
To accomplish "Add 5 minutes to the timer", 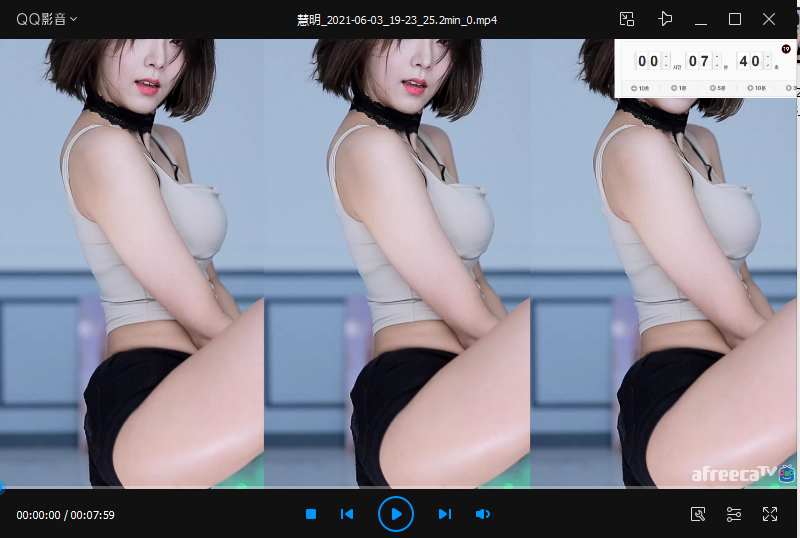I will coord(719,89).
